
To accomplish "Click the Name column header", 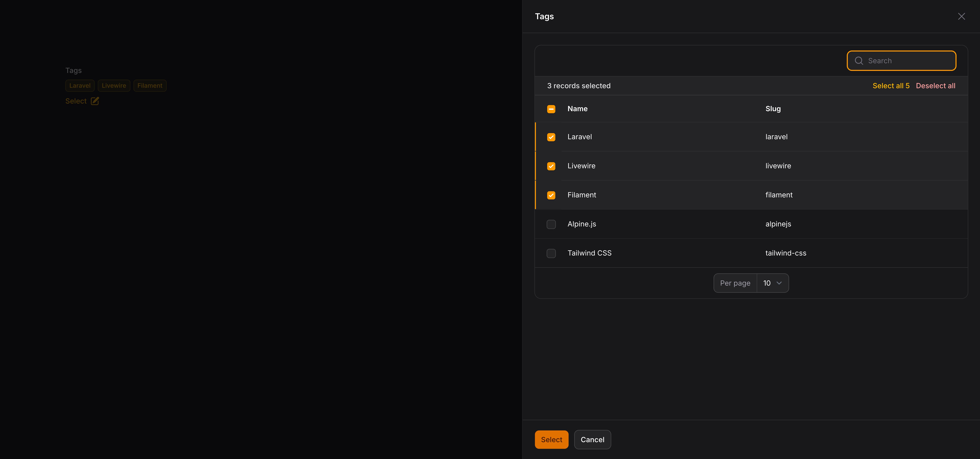I will tap(577, 109).
